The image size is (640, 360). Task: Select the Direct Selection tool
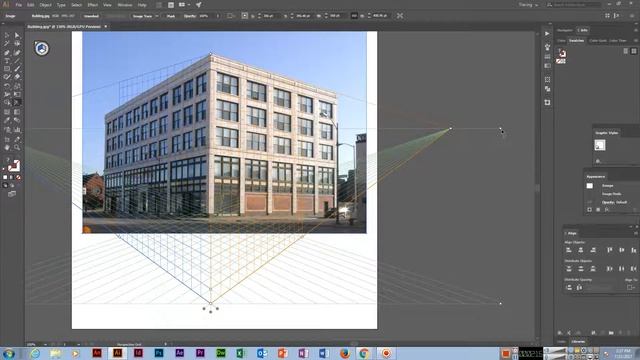click(17, 36)
